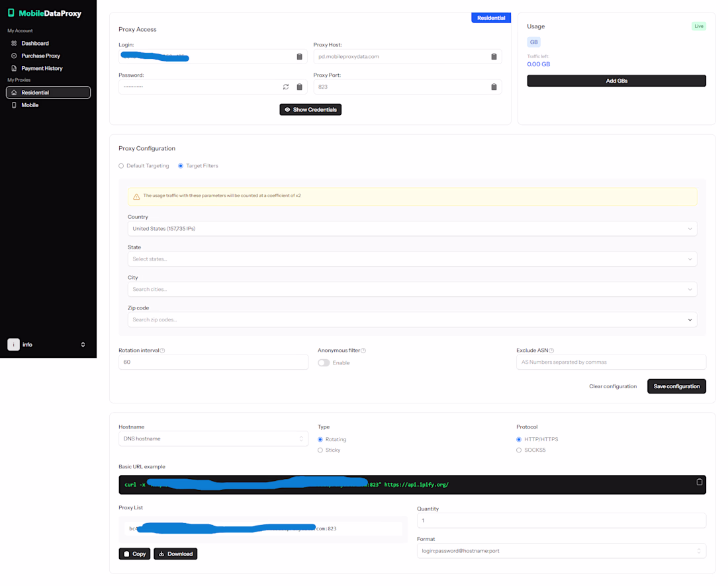
Task: Select Residential proxies in sidebar
Action: click(48, 93)
